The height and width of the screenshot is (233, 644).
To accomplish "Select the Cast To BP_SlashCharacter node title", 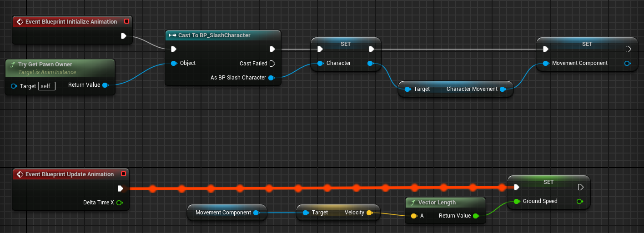I will [x=214, y=35].
